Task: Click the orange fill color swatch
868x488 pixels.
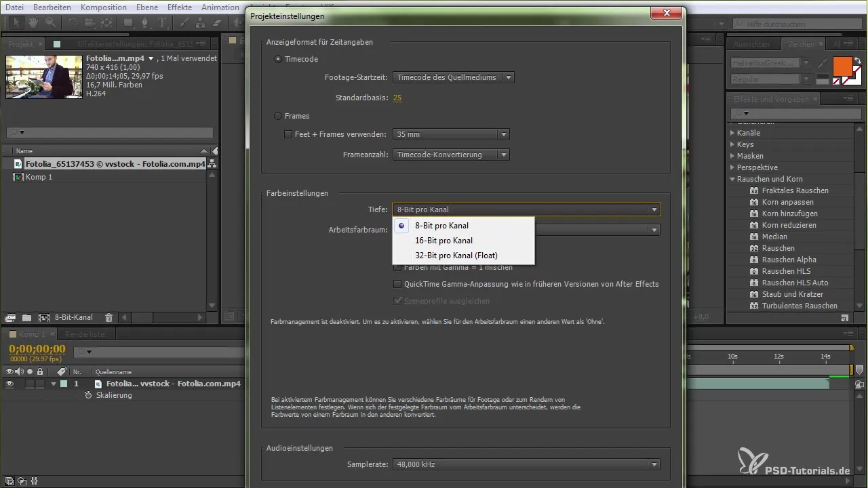Action: click(x=842, y=66)
